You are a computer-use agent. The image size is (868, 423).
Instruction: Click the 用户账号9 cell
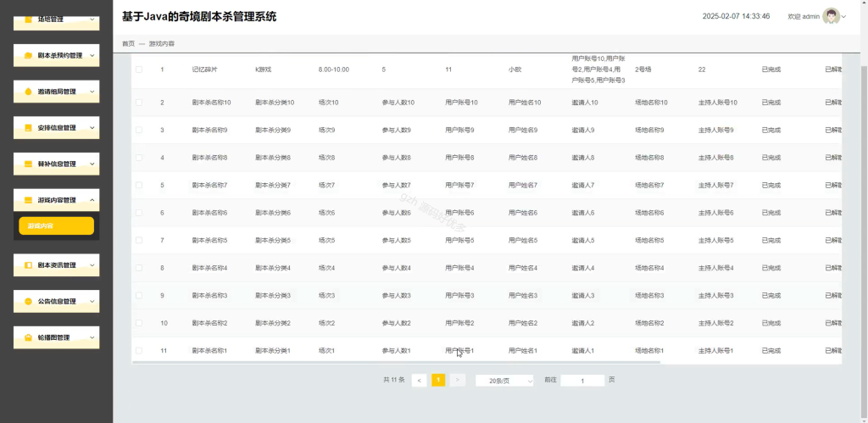(459, 130)
